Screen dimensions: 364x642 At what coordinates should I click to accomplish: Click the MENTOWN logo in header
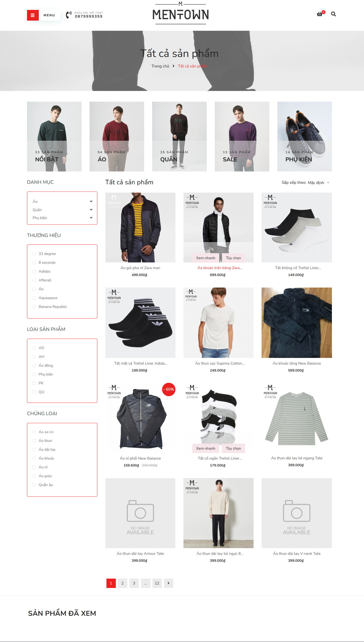pyautogui.click(x=181, y=13)
